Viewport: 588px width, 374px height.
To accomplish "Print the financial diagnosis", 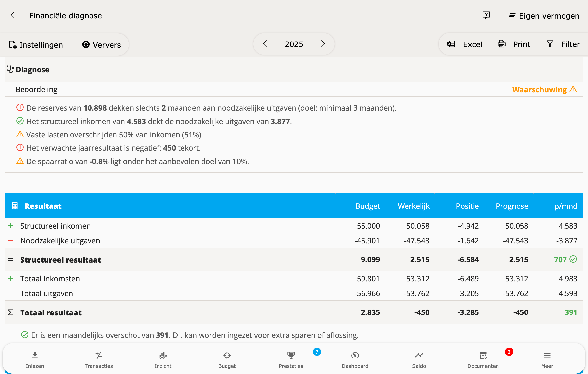I will click(514, 44).
